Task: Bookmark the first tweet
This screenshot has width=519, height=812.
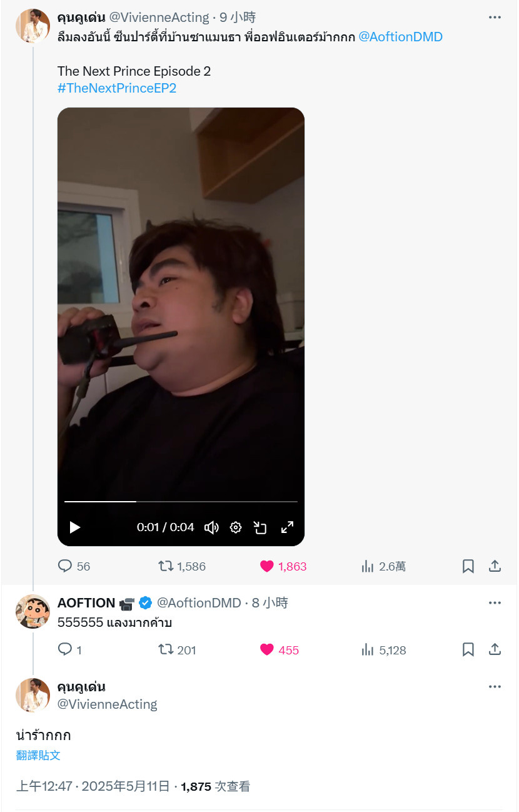Action: [x=468, y=566]
